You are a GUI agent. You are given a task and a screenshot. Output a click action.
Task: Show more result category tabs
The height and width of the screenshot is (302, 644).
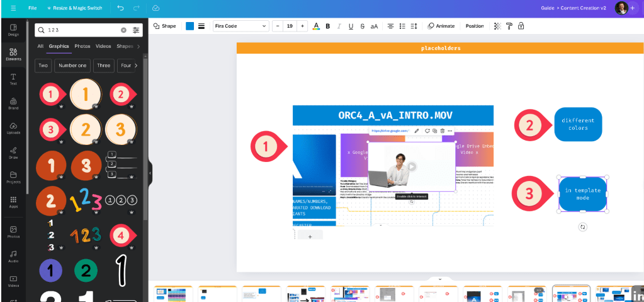coord(138,47)
